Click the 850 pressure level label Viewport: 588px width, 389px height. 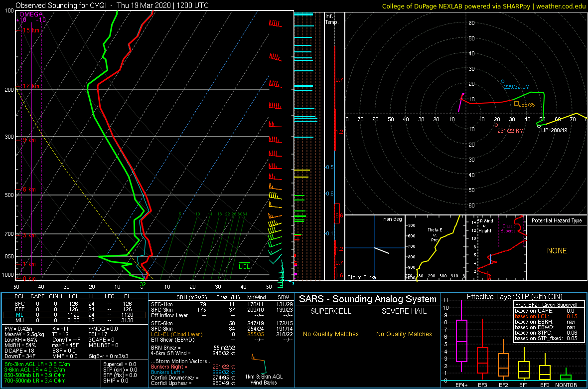coord(8,256)
